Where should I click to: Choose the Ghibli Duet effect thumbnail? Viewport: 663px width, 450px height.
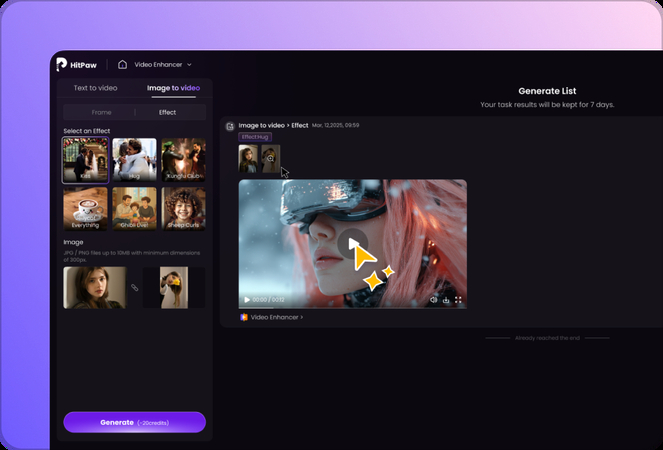(134, 209)
